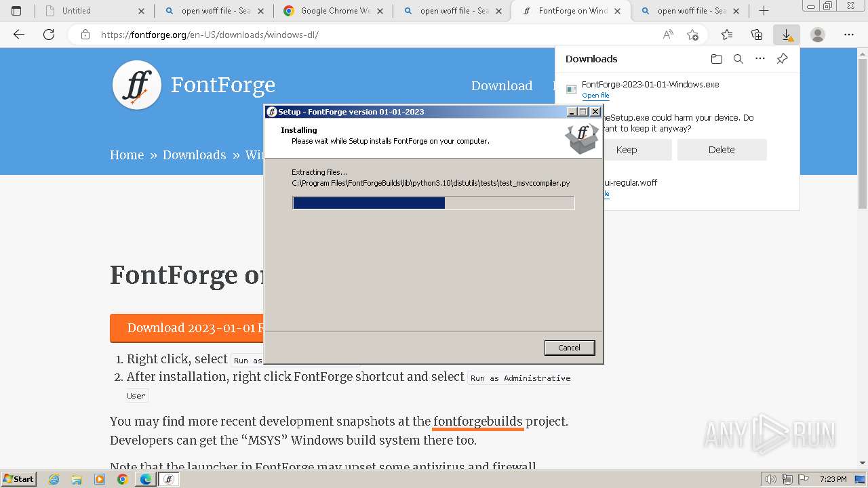Search downloads with magnifier icon
Image resolution: width=868 pixels, height=488 pixels.
pos(738,59)
